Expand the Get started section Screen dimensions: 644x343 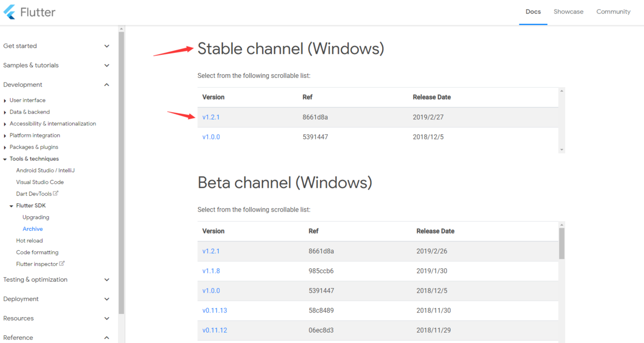point(107,46)
